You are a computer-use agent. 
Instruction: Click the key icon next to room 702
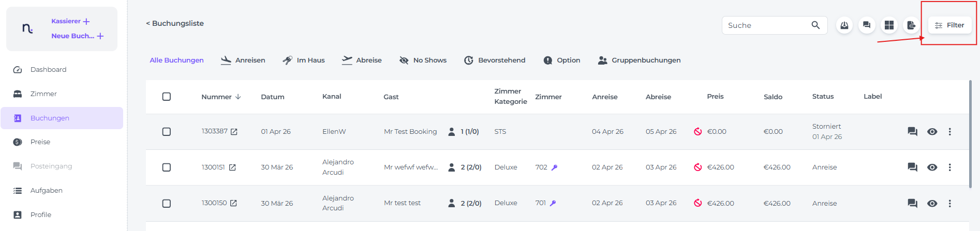pos(554,167)
